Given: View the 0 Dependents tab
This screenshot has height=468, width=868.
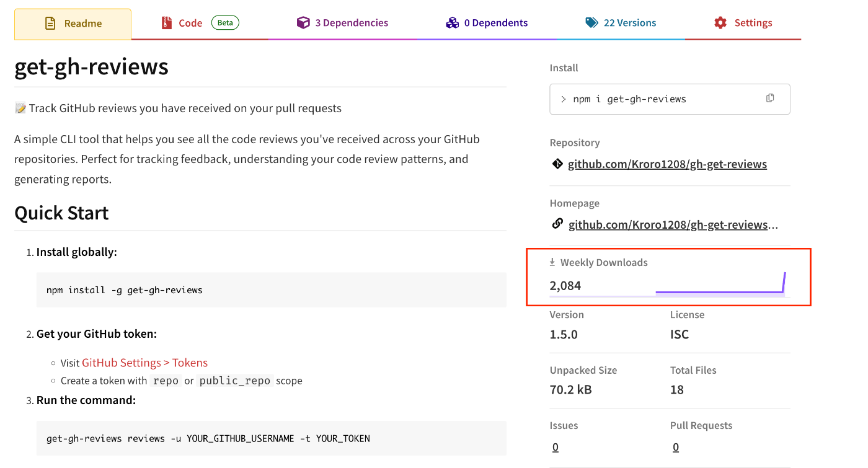Looking at the screenshot, I should [487, 24].
